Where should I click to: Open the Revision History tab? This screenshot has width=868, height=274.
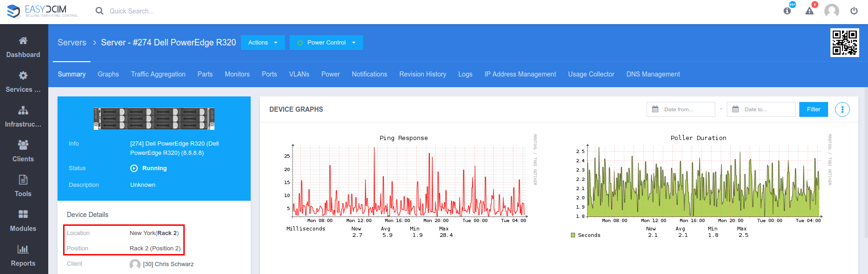click(423, 74)
